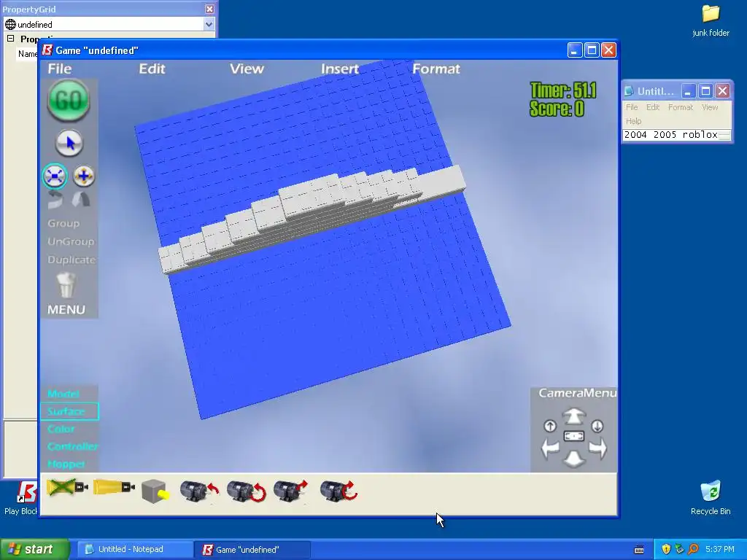Click the Group button
Screen dimensions: 747x560
point(63,223)
